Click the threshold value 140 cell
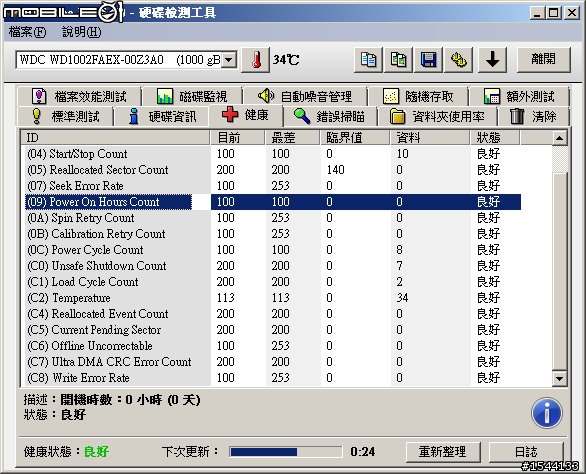The width and height of the screenshot is (586, 474). coord(336,170)
